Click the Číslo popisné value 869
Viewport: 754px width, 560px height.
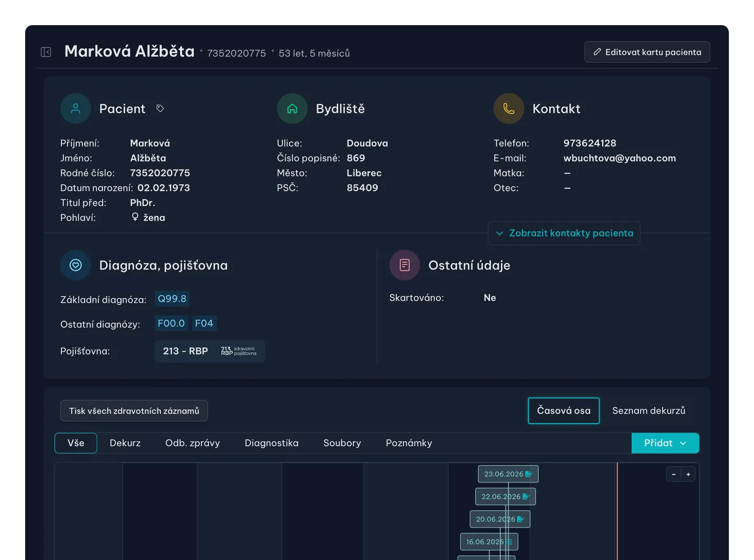356,158
